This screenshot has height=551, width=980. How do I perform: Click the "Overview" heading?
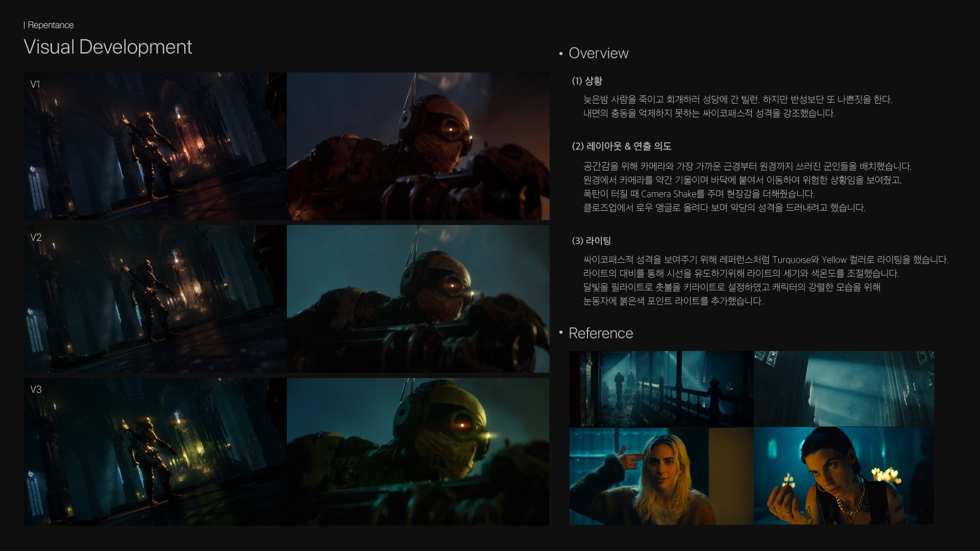(x=598, y=53)
